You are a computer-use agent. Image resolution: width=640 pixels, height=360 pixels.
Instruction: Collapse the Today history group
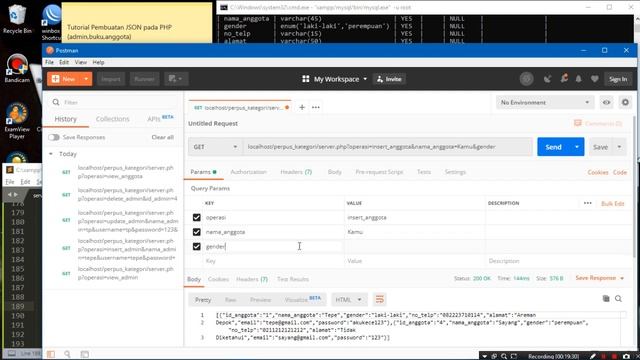[x=51, y=154]
